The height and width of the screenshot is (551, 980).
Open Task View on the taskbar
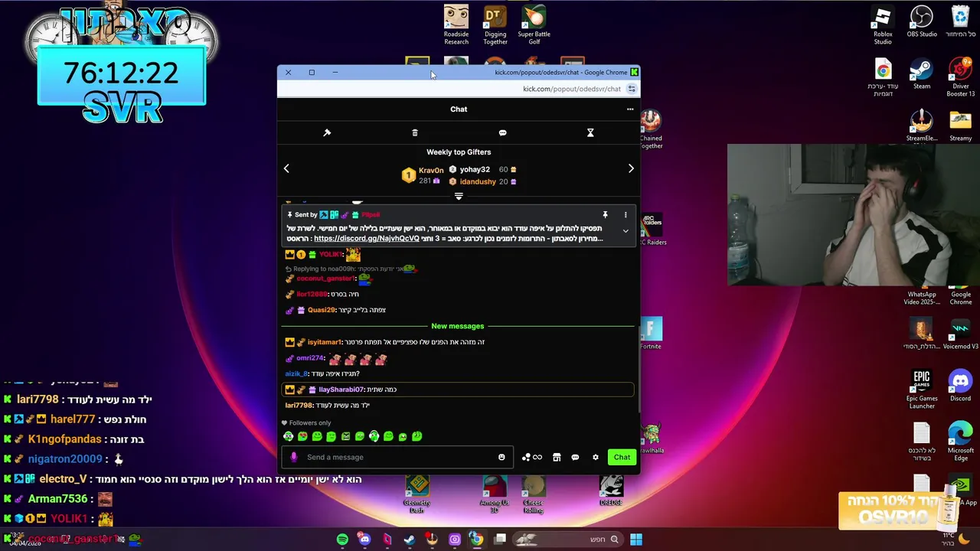(500, 540)
